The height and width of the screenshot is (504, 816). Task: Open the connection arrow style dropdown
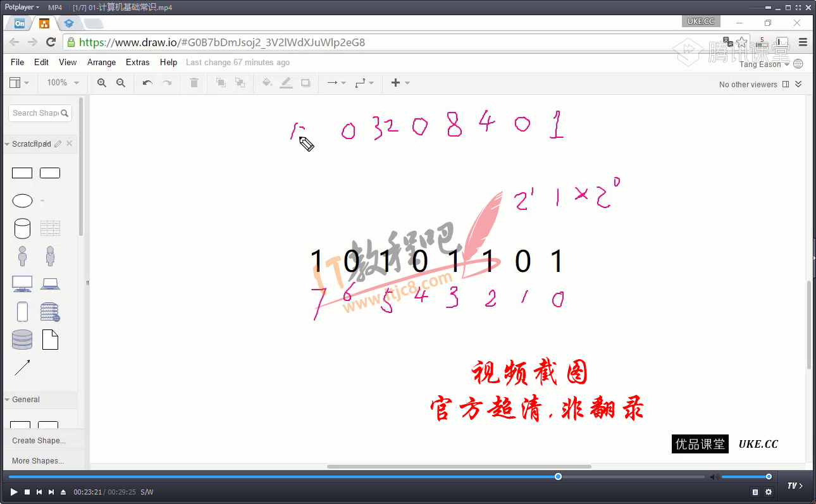coord(336,83)
